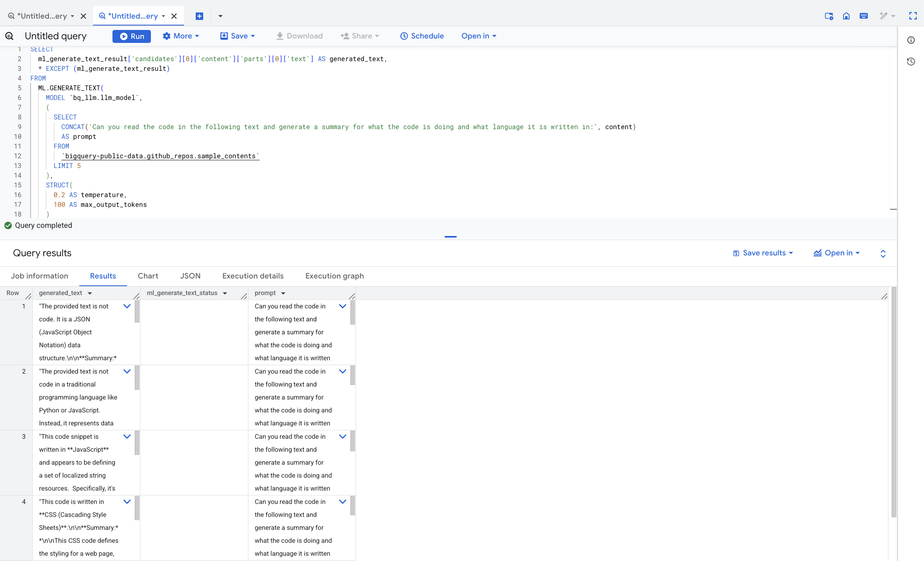This screenshot has width=924, height=561.
Task: Open prompt column menu
Action: [x=283, y=293]
